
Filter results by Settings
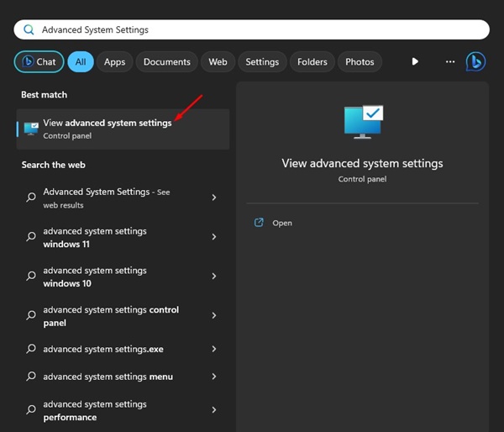(262, 61)
